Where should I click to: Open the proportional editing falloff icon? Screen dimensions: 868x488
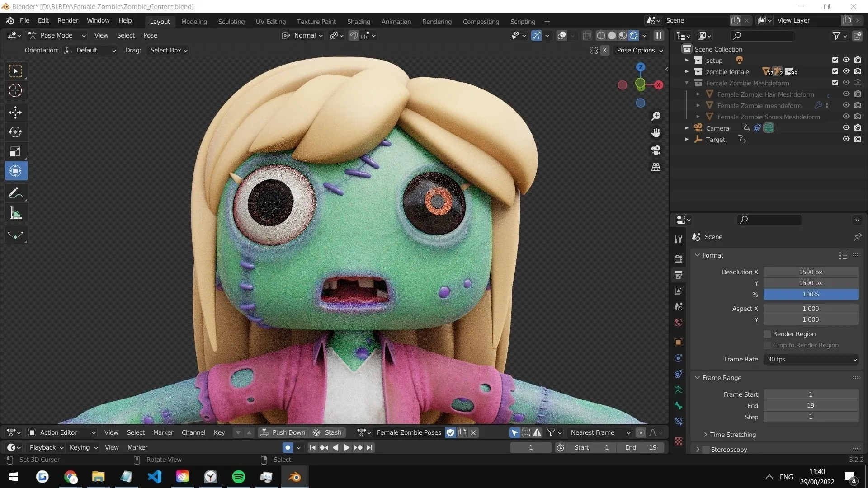coord(334,35)
